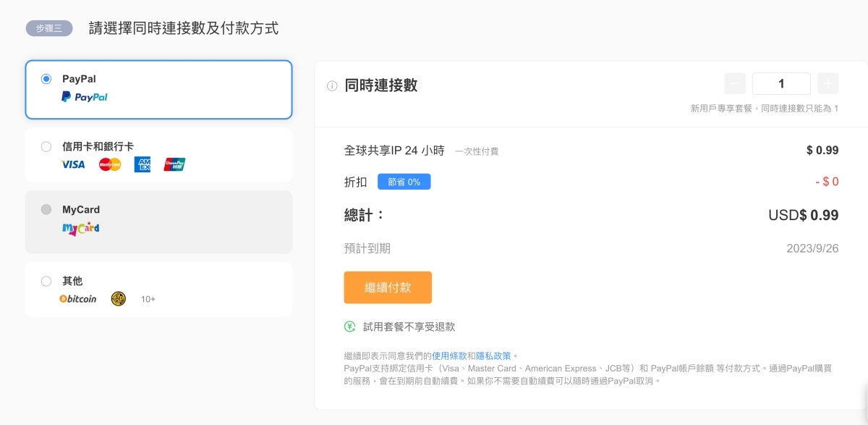This screenshot has height=425, width=868.
Task: Select the 信用卡和銀行卡 radio button
Action: pos(46,147)
